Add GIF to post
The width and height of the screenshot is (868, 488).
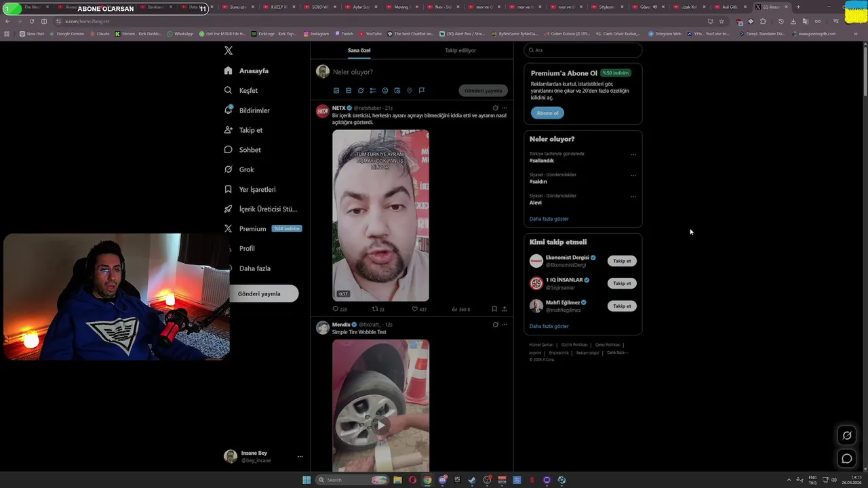point(349,90)
